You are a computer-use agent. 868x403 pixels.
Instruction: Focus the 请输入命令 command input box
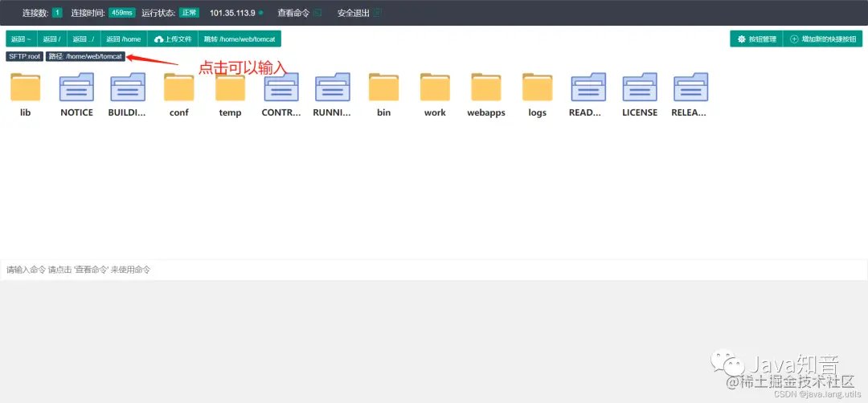coord(434,270)
